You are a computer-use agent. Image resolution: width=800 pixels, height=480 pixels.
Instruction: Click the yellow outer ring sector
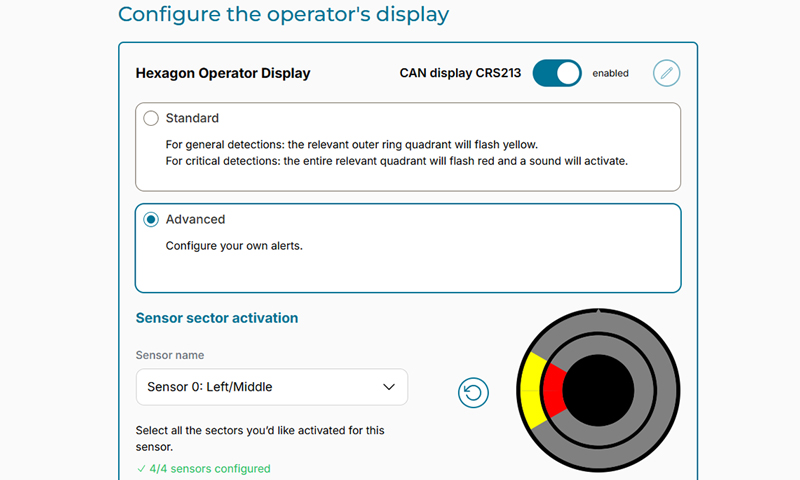(532, 390)
